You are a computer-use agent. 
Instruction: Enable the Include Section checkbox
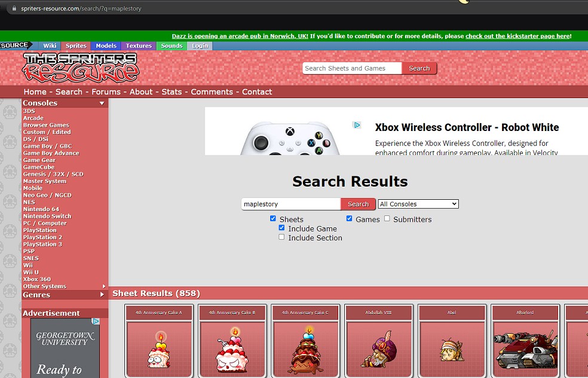click(x=281, y=237)
